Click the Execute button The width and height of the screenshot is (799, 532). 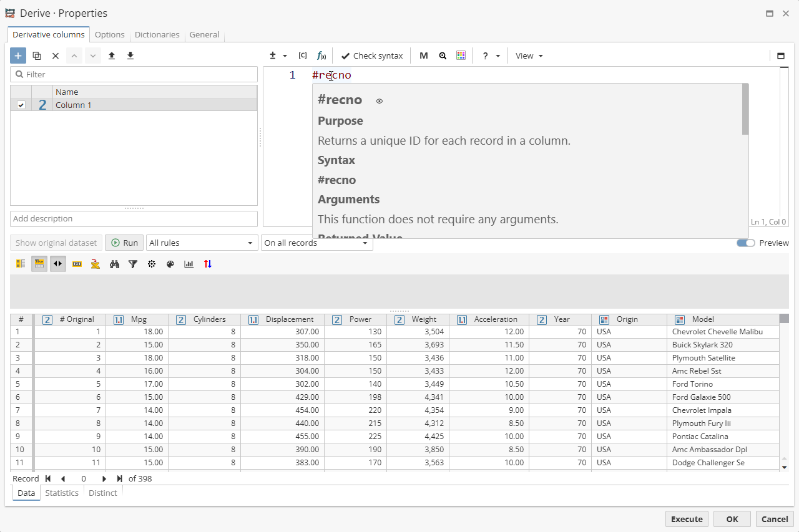point(687,519)
